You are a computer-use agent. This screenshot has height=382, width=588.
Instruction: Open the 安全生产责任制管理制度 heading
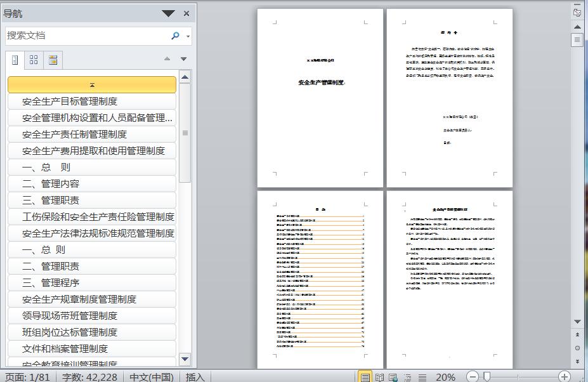point(91,134)
